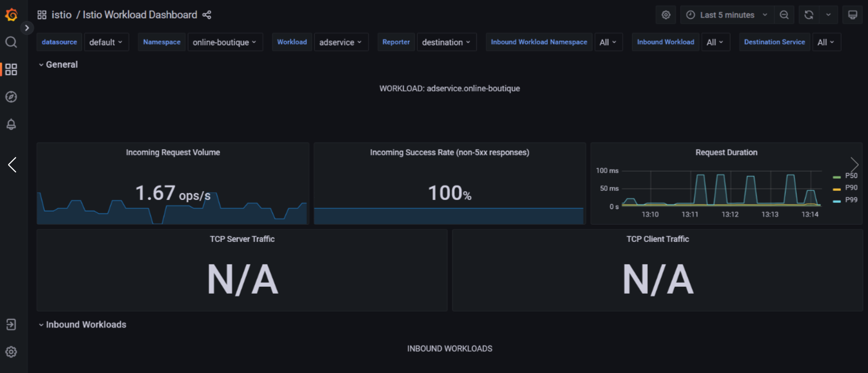The image size is (868, 373).
Task: Open the Workload adservice dropdown
Action: coord(341,42)
